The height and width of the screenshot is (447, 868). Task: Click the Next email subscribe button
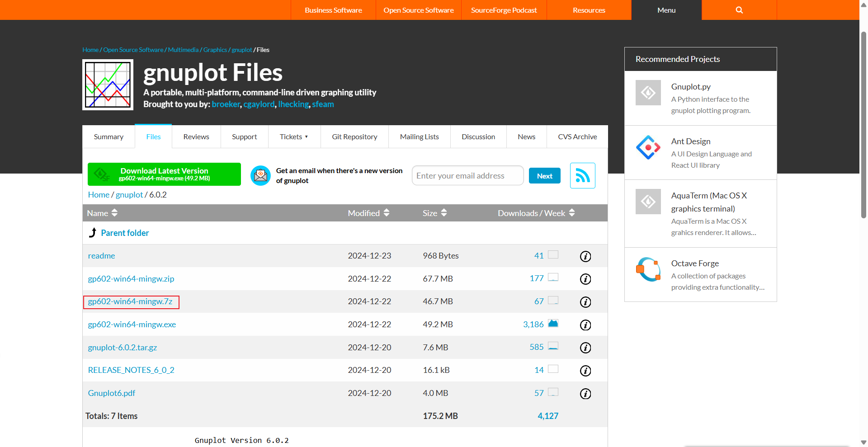(545, 176)
